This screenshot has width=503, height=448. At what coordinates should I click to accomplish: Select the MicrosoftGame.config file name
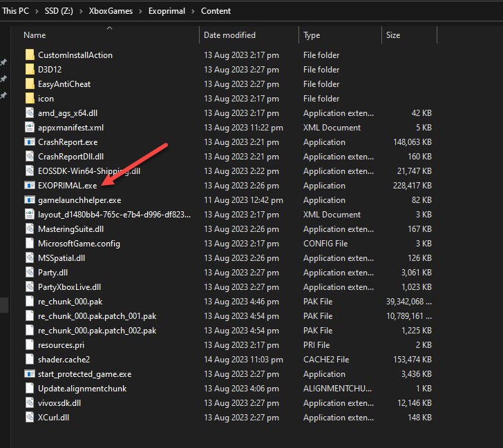(79, 244)
